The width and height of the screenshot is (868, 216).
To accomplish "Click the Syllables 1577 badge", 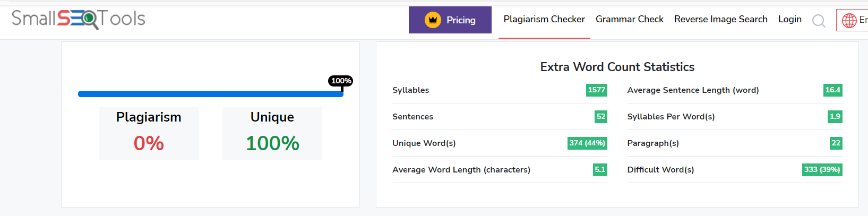I will pyautogui.click(x=597, y=90).
